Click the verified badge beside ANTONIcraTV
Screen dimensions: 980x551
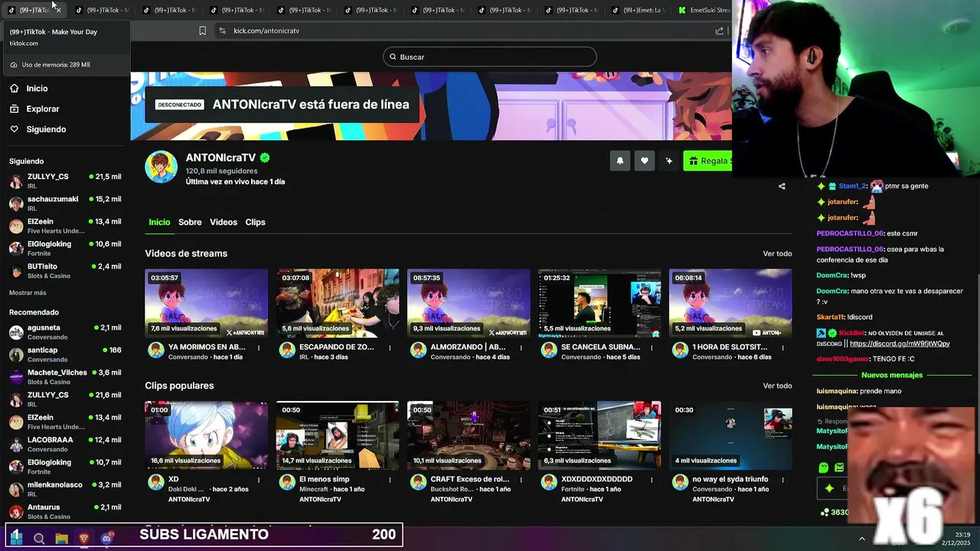[x=265, y=158]
